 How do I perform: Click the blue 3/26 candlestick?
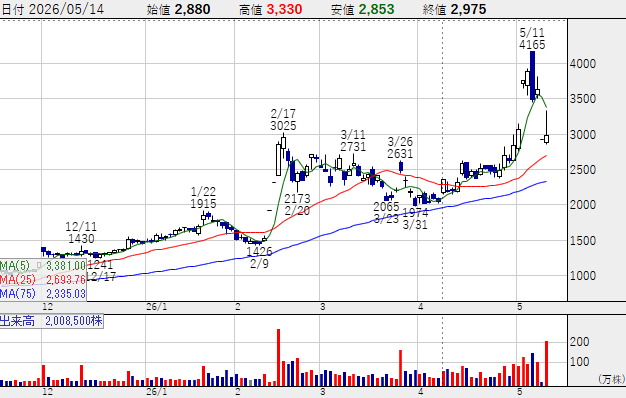pos(401,166)
